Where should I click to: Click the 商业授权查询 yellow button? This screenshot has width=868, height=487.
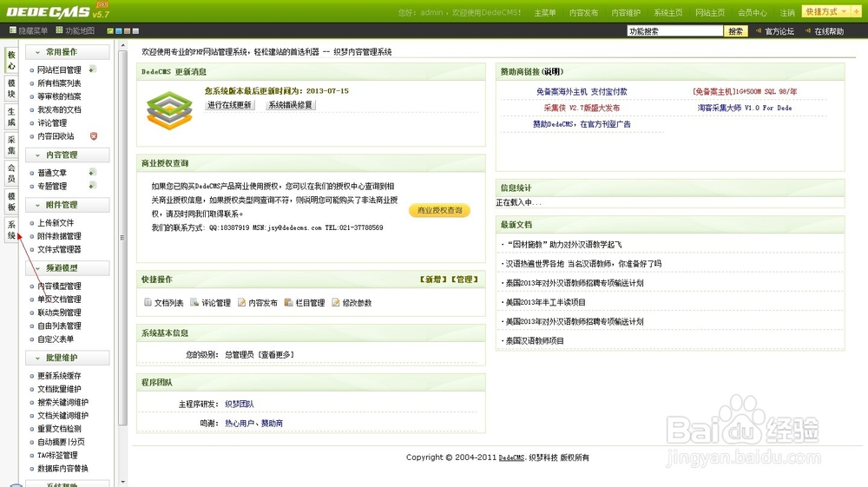coord(439,210)
